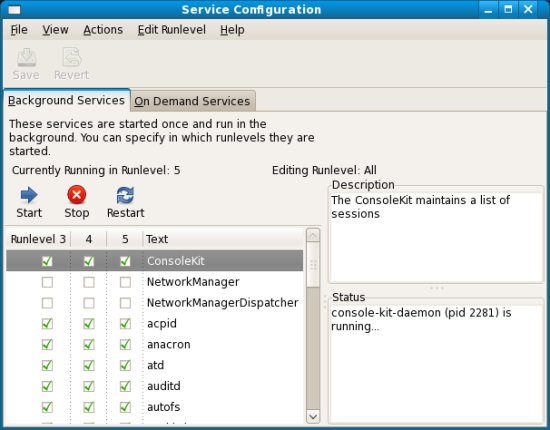Image resolution: width=550 pixels, height=430 pixels.
Task: Uncheck acpid runlevel 5 checkbox
Action: 125,324
